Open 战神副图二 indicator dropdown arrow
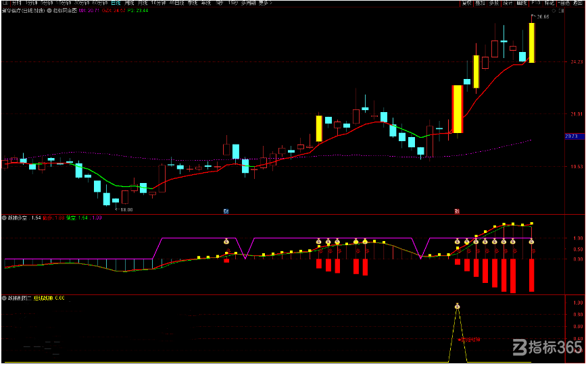Screen dimensions: 588x366 point(4,298)
